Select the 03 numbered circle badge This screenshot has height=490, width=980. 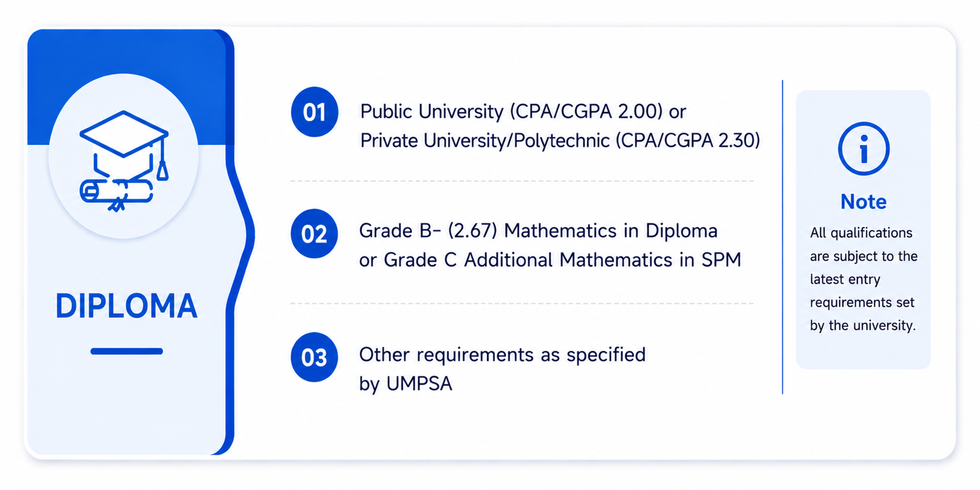[314, 357]
